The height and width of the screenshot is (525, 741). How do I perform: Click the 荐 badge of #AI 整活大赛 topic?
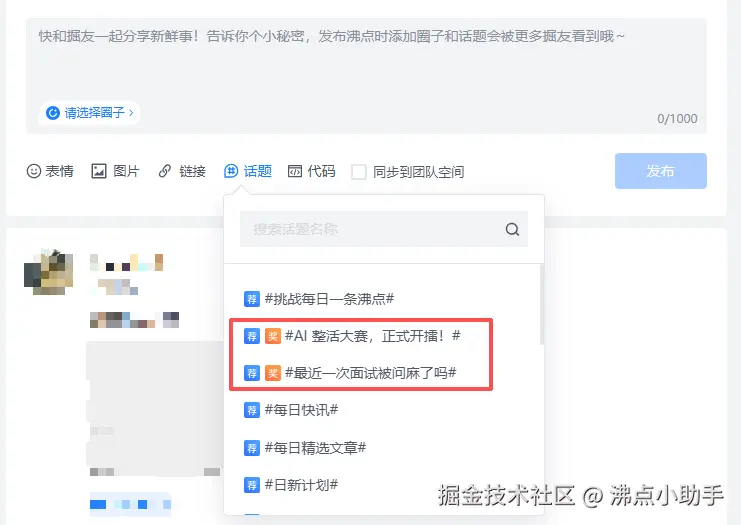(252, 336)
